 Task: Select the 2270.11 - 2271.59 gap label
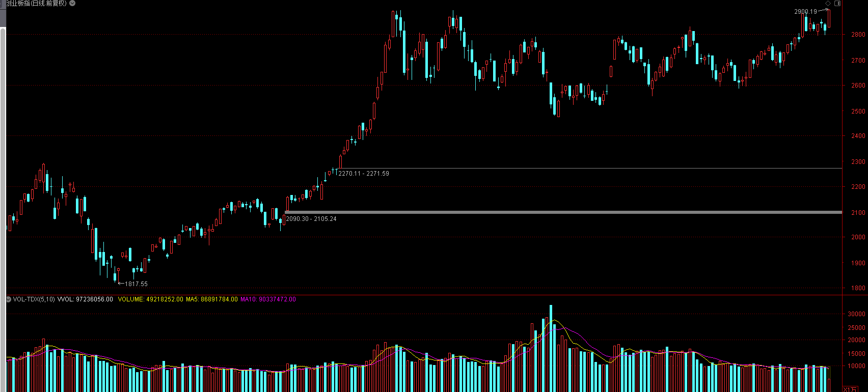(x=364, y=174)
